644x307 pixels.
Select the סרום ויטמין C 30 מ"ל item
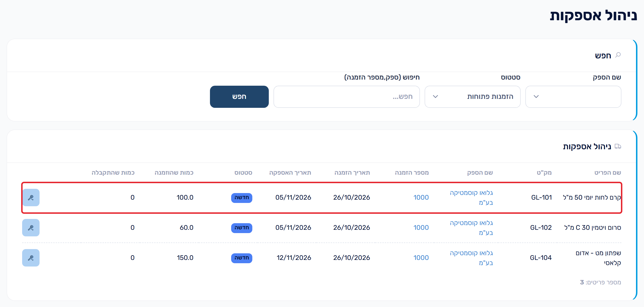tap(592, 228)
